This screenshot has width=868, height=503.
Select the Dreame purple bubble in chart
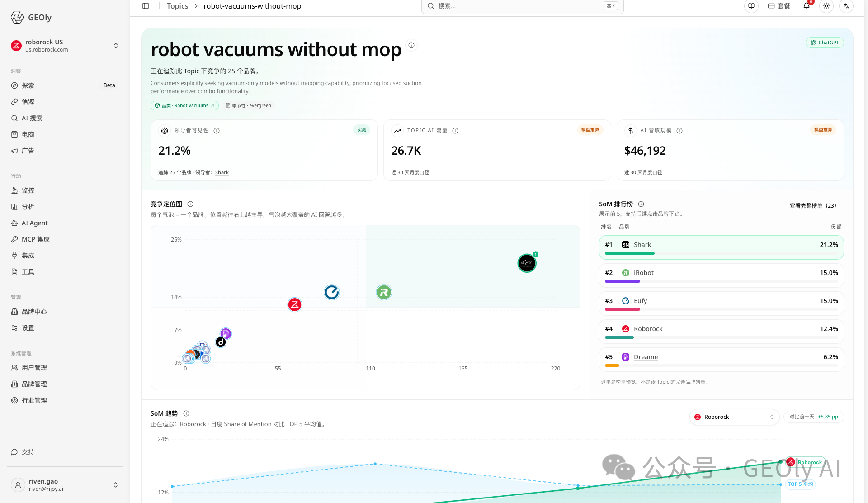pyautogui.click(x=226, y=334)
